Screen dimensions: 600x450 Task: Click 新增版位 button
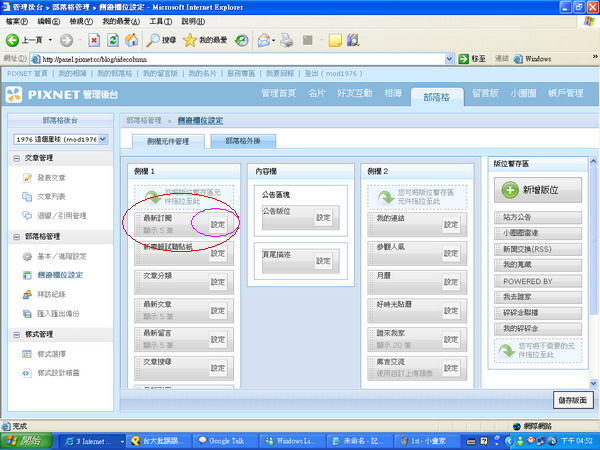click(538, 190)
